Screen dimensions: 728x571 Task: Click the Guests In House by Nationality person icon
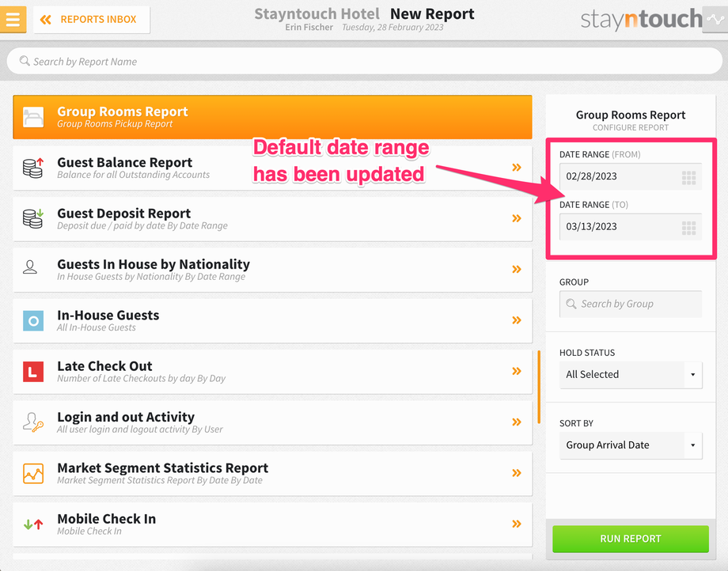point(30,267)
